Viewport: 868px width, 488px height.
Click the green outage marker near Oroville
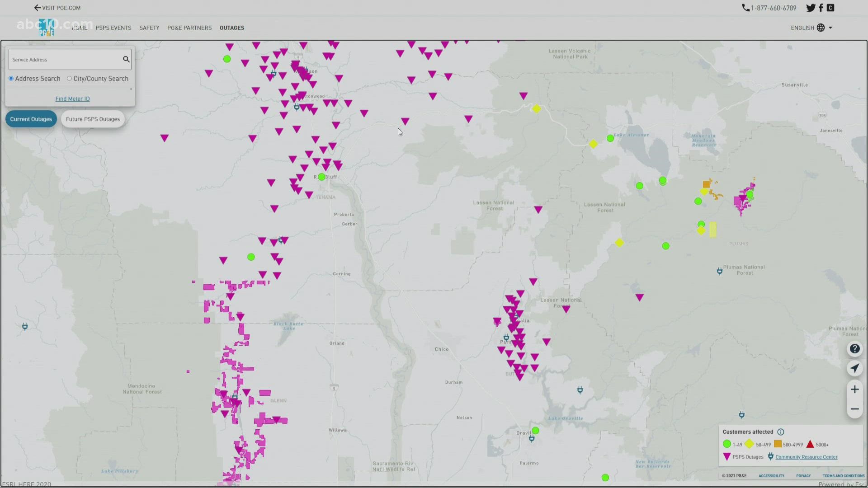pos(535,430)
